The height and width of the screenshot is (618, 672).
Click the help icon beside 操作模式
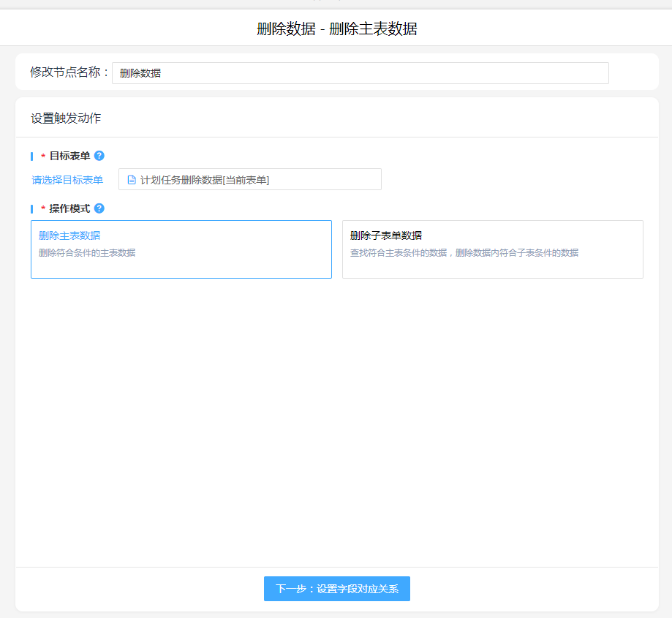99,208
